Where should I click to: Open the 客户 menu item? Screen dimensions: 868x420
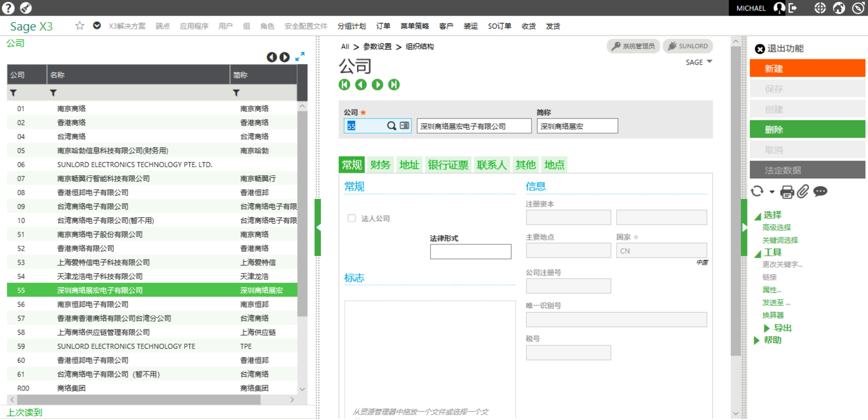446,26
